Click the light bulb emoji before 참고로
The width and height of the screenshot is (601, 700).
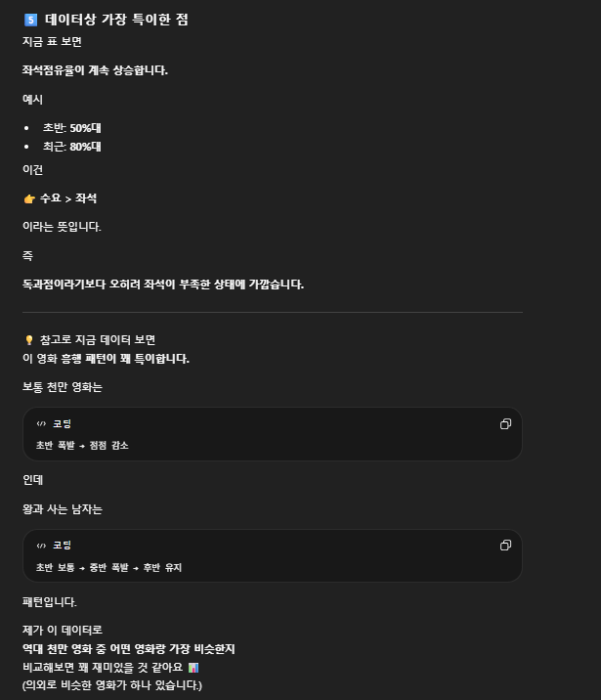point(29,340)
